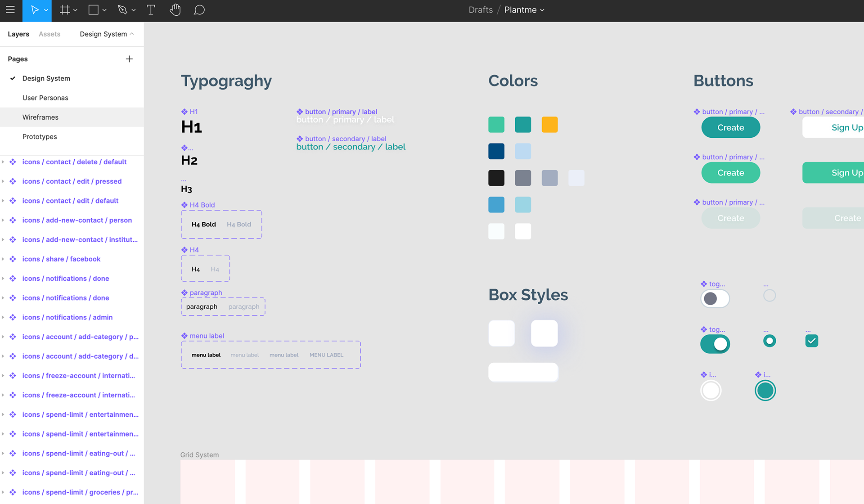This screenshot has width=864, height=504.
Task: Click the selected teal radio button
Action: click(769, 341)
